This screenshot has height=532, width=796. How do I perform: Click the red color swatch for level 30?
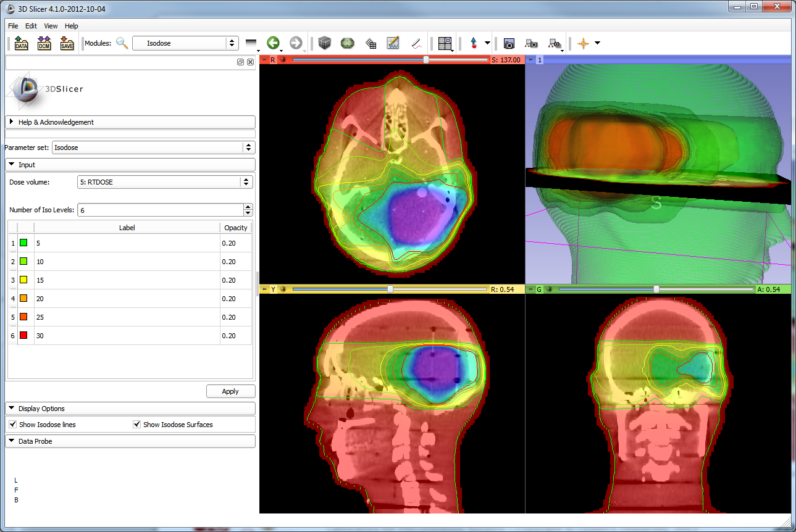pyautogui.click(x=24, y=335)
